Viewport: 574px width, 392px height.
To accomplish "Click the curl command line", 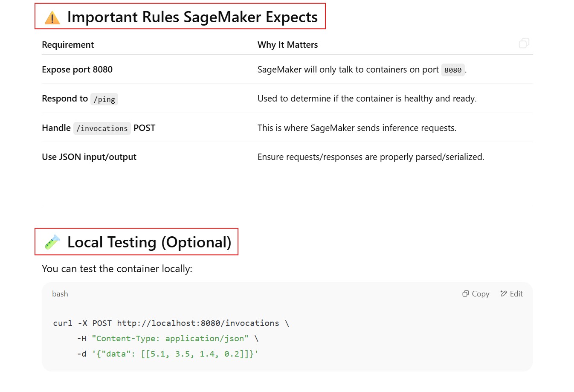I will coord(171,323).
